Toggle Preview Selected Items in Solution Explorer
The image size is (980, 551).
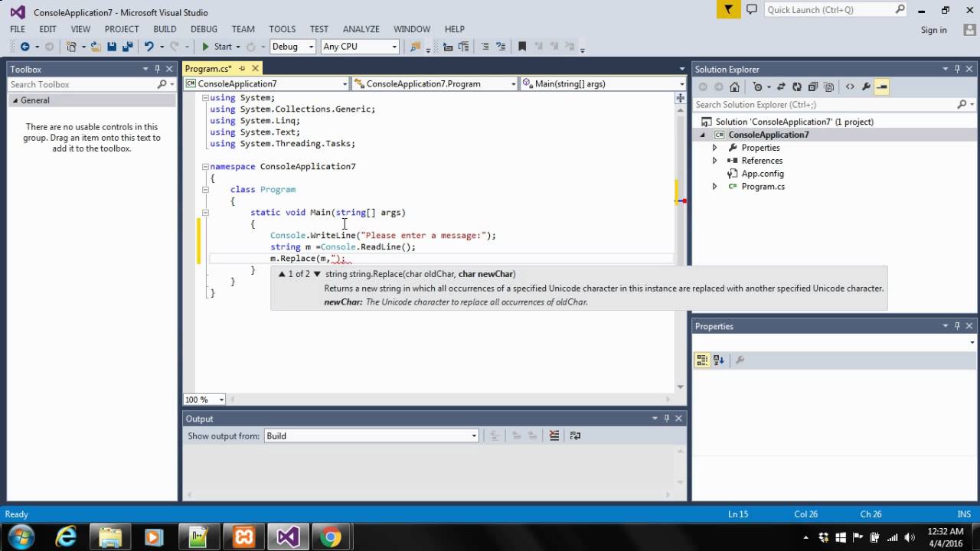pyautogui.click(x=882, y=86)
